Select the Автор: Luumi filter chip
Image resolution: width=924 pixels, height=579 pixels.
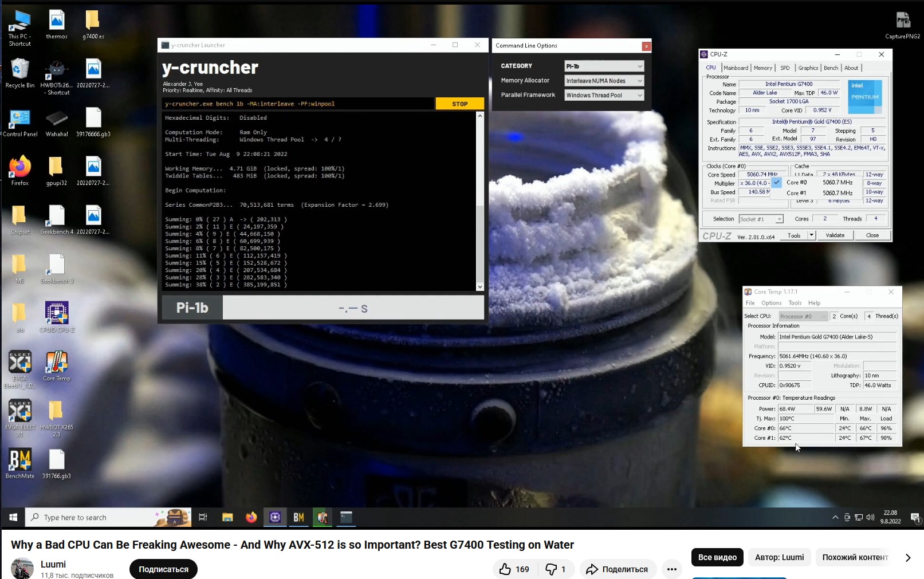(x=780, y=557)
